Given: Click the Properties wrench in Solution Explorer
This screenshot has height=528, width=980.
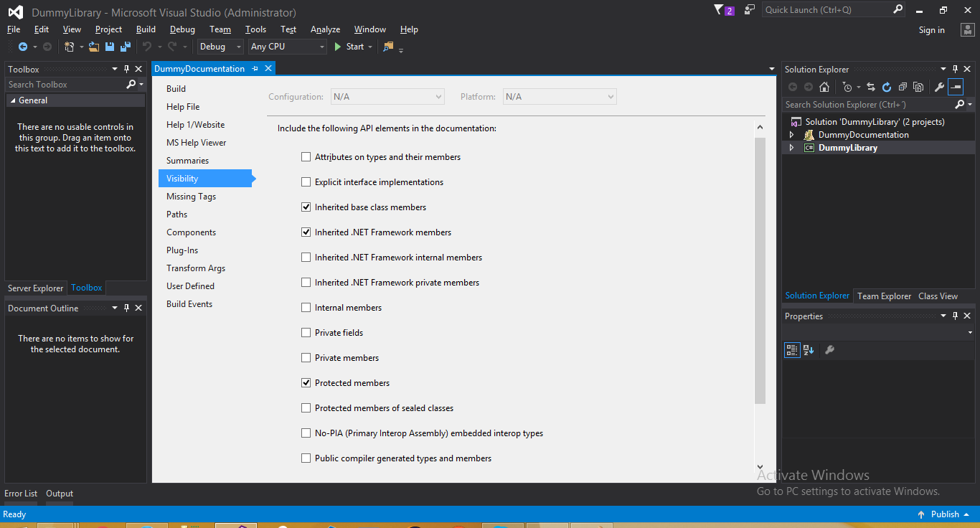Looking at the screenshot, I should (939, 87).
